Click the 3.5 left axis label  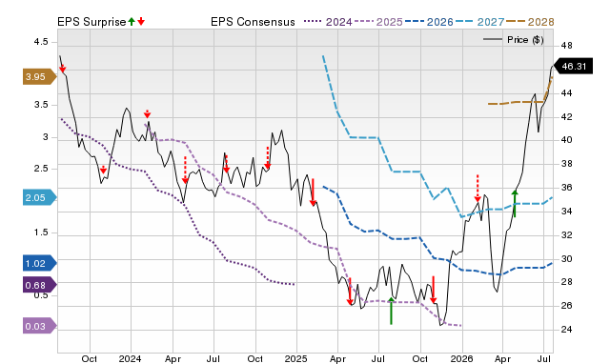pyautogui.click(x=41, y=105)
